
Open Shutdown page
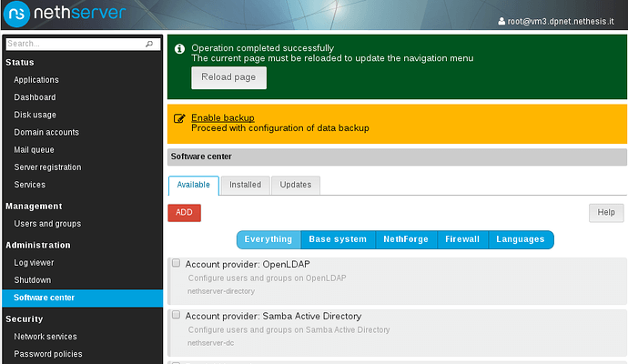[33, 280]
